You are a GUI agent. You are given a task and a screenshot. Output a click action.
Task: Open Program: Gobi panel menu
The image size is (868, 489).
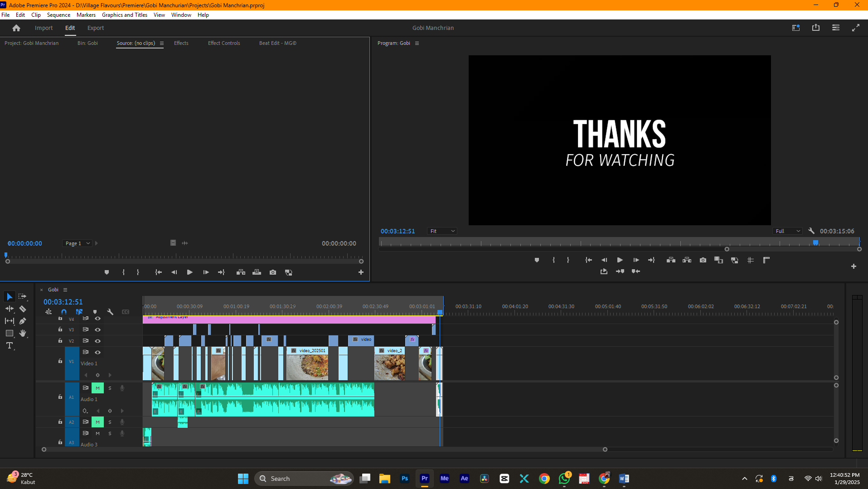pos(417,44)
